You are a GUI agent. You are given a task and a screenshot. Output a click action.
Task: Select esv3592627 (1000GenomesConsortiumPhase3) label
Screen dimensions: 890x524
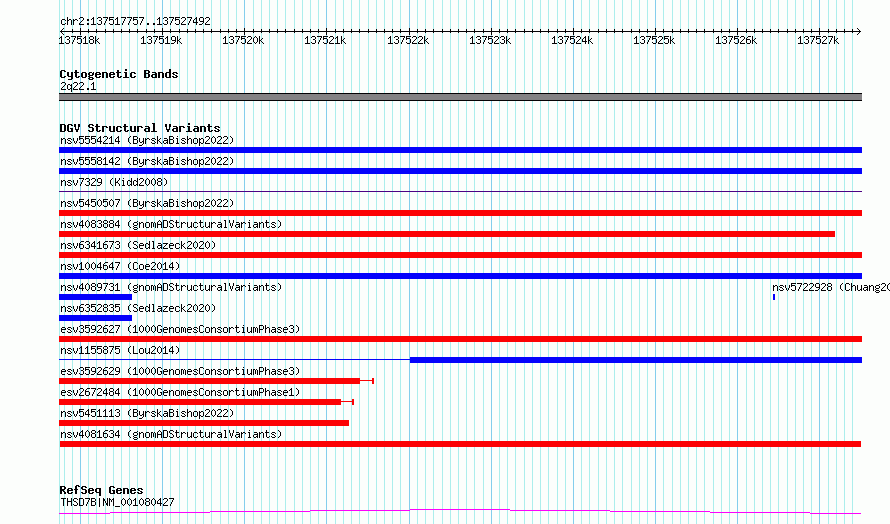pos(180,329)
